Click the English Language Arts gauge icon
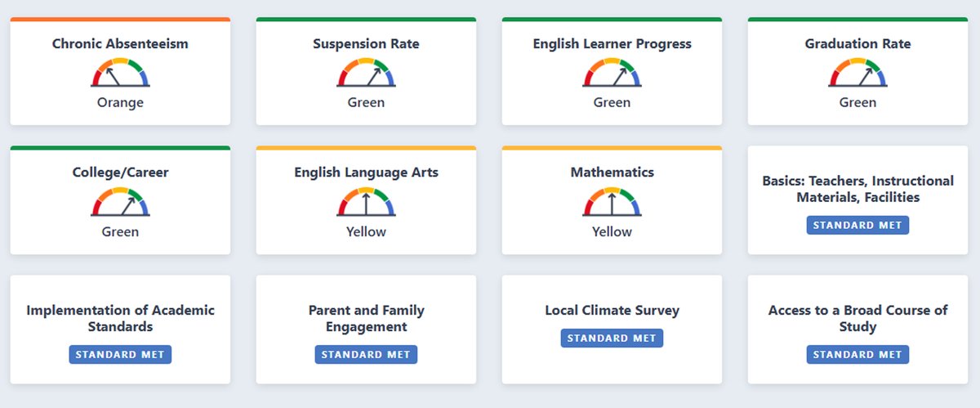Image resolution: width=980 pixels, height=408 pixels. (366, 202)
